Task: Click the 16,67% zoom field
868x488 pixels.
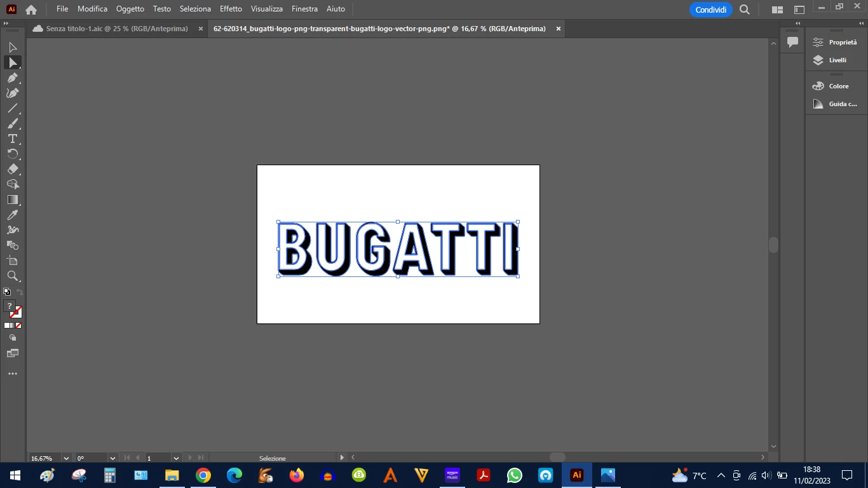Action: point(44,458)
